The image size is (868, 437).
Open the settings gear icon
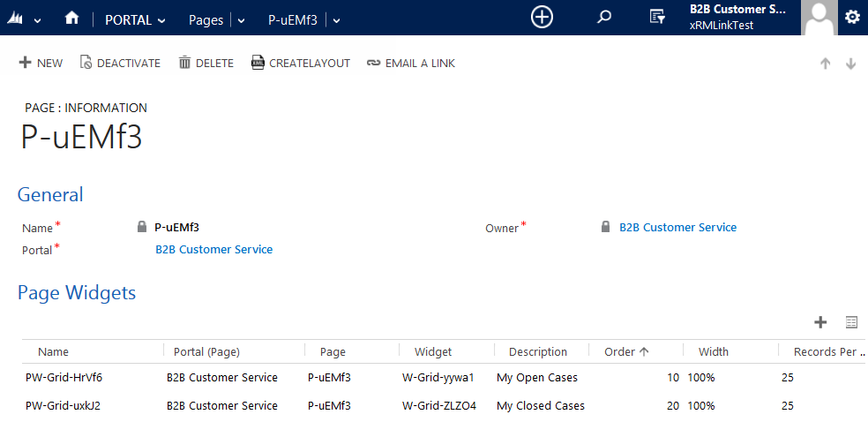tap(852, 17)
